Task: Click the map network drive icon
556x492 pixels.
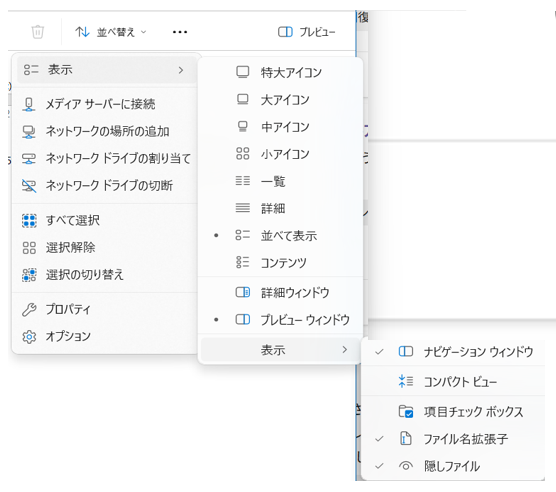Action: (29, 158)
